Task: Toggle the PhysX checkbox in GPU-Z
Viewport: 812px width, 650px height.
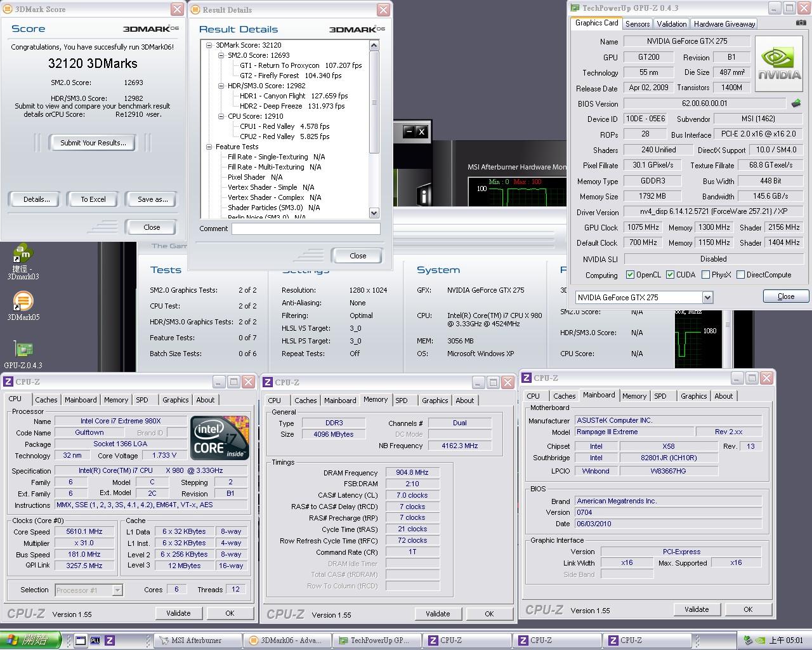Action: (x=705, y=275)
